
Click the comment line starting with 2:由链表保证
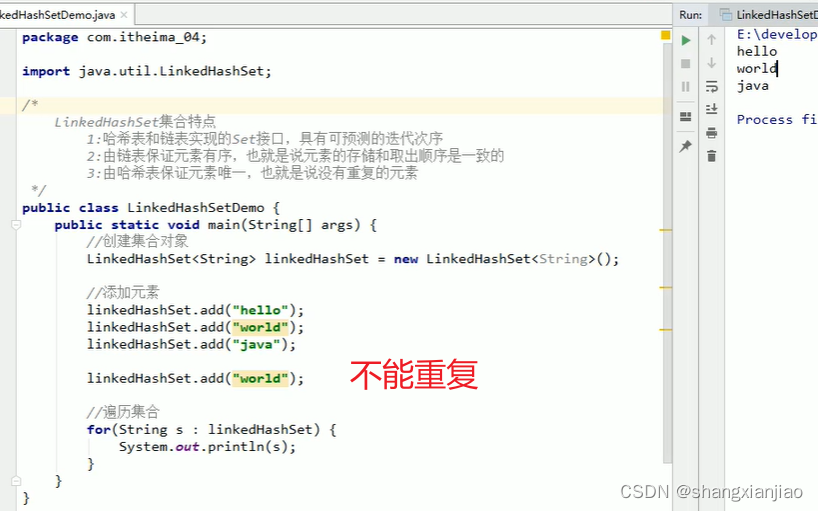295,156
